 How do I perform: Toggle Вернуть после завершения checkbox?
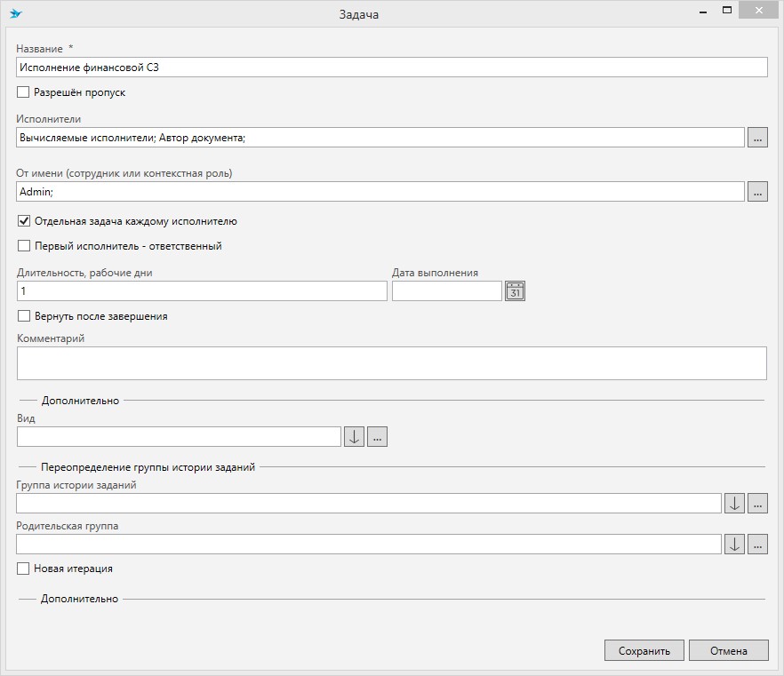point(24,316)
